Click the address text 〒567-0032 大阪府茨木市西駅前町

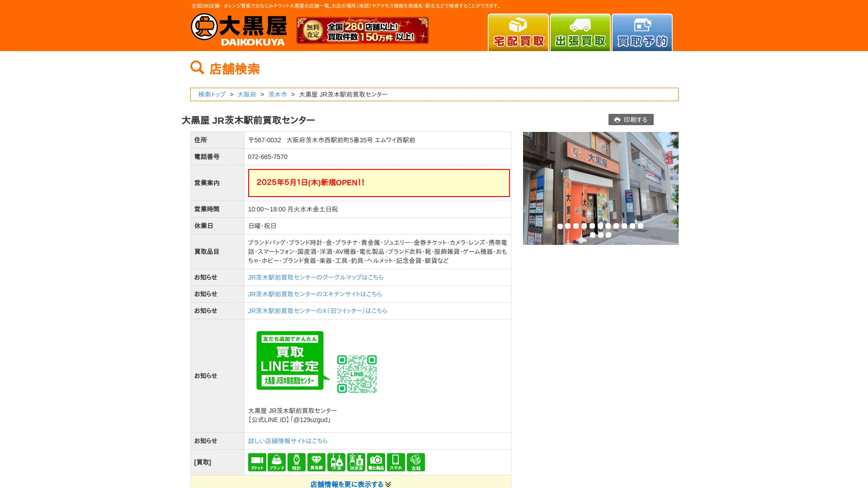tap(331, 140)
